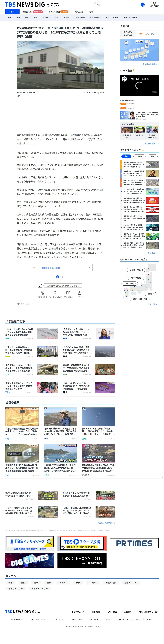Select the 週間 ranking filter
Screen dimensions: 164x644
[153, 157]
